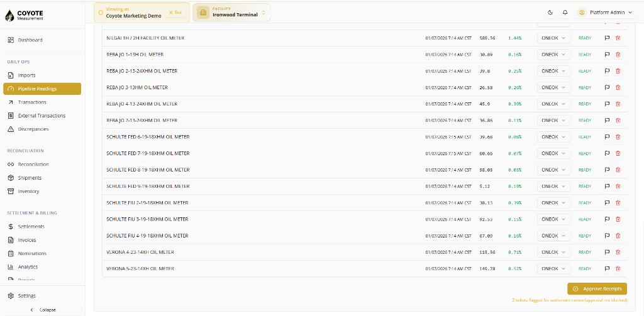644x316 pixels.
Task: Open the Ironwood Terminal facility selector
Action: pyautogui.click(x=231, y=13)
